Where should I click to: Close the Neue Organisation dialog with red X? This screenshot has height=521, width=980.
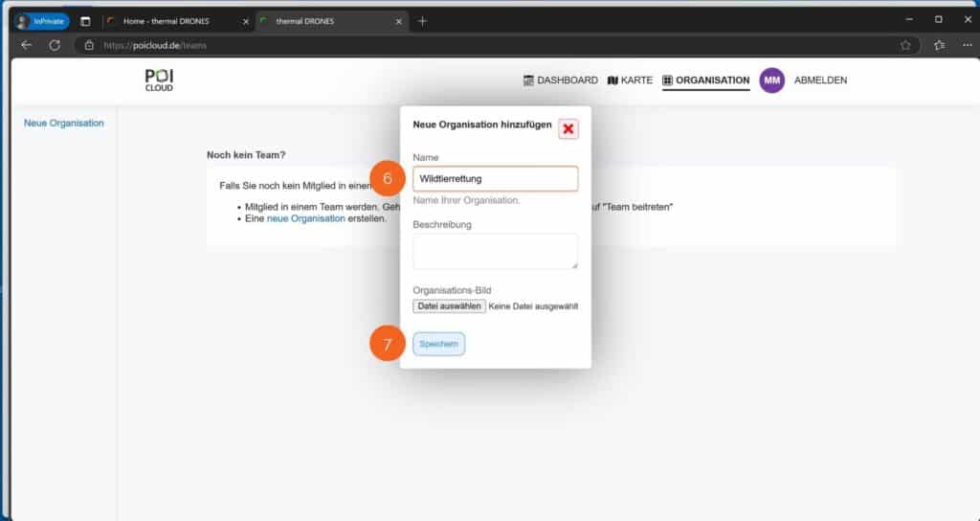568,129
